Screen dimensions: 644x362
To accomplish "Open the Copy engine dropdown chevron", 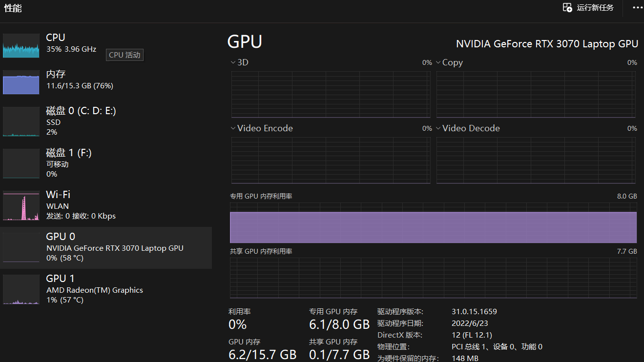I will click(x=438, y=62).
